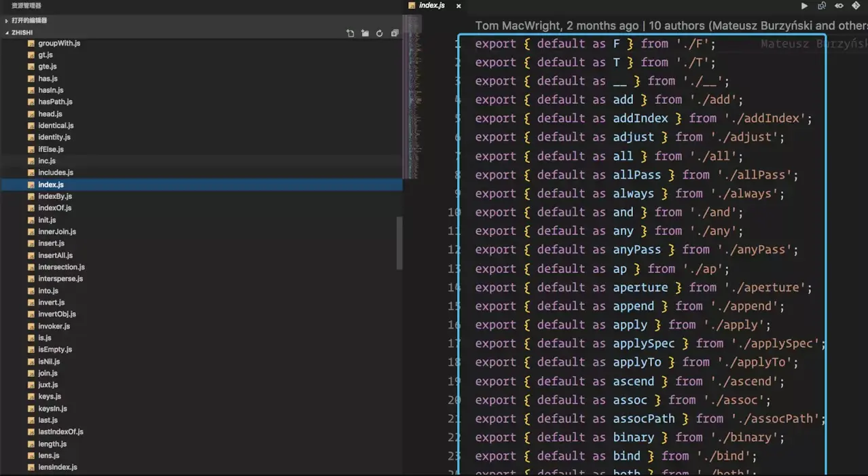Click the './addIndex' import path
868x476 pixels.
(767, 118)
